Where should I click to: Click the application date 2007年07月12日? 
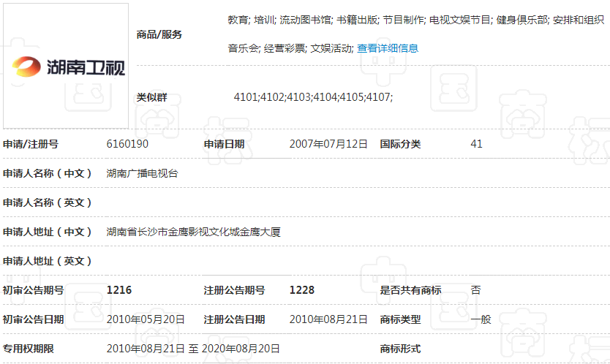click(x=328, y=144)
